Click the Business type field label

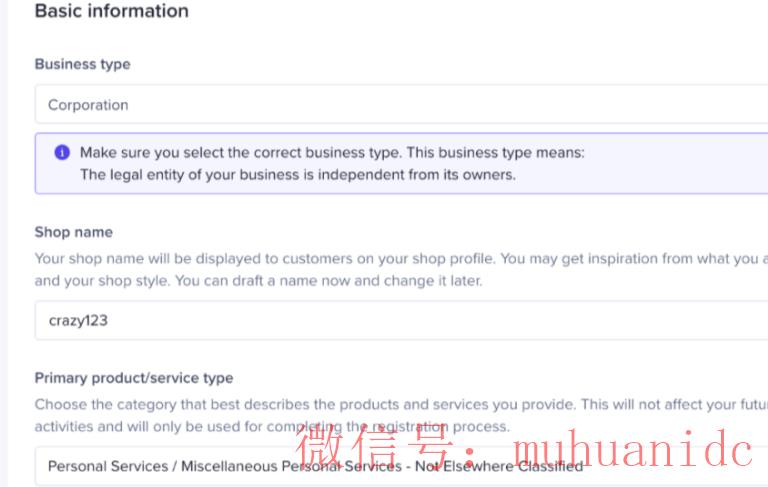(x=82, y=64)
